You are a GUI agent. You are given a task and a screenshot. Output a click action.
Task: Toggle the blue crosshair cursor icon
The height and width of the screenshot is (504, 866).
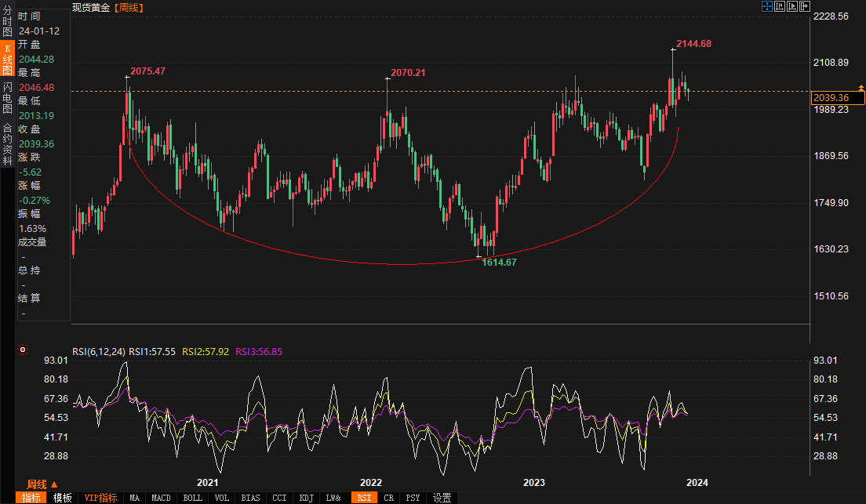click(x=767, y=6)
